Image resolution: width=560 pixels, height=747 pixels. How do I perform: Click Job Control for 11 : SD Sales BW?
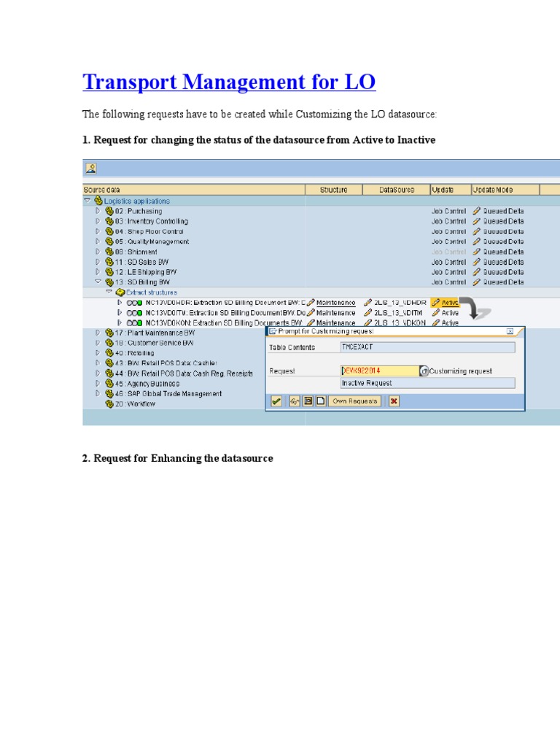tap(448, 262)
